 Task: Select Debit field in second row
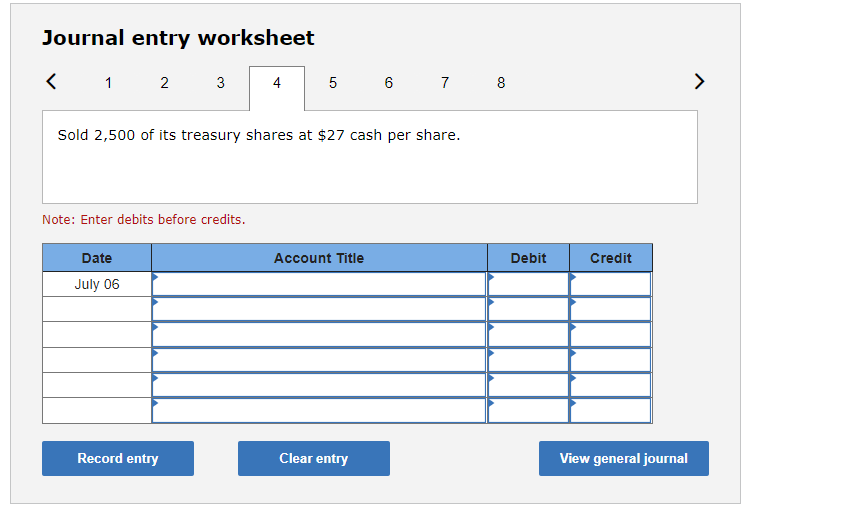click(x=528, y=309)
